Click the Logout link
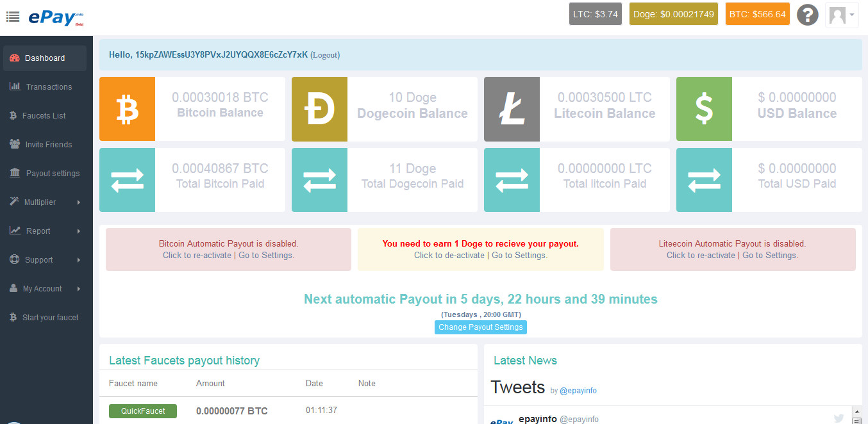Image resolution: width=868 pixels, height=424 pixels. coord(325,55)
